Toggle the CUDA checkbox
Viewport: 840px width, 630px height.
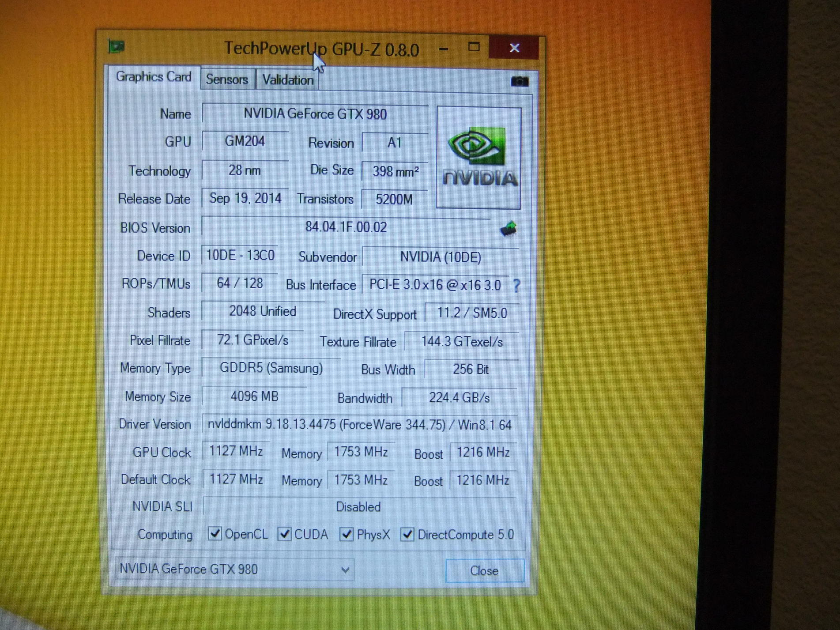(285, 534)
